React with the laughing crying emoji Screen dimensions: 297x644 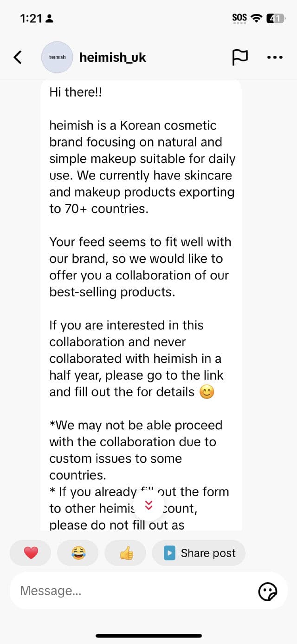(78, 553)
